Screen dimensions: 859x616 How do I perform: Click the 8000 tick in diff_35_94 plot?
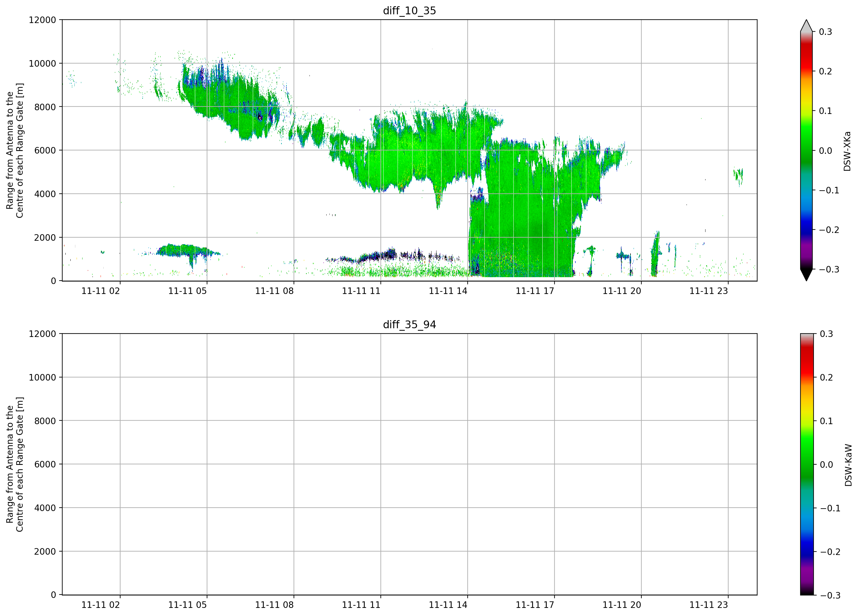point(45,421)
